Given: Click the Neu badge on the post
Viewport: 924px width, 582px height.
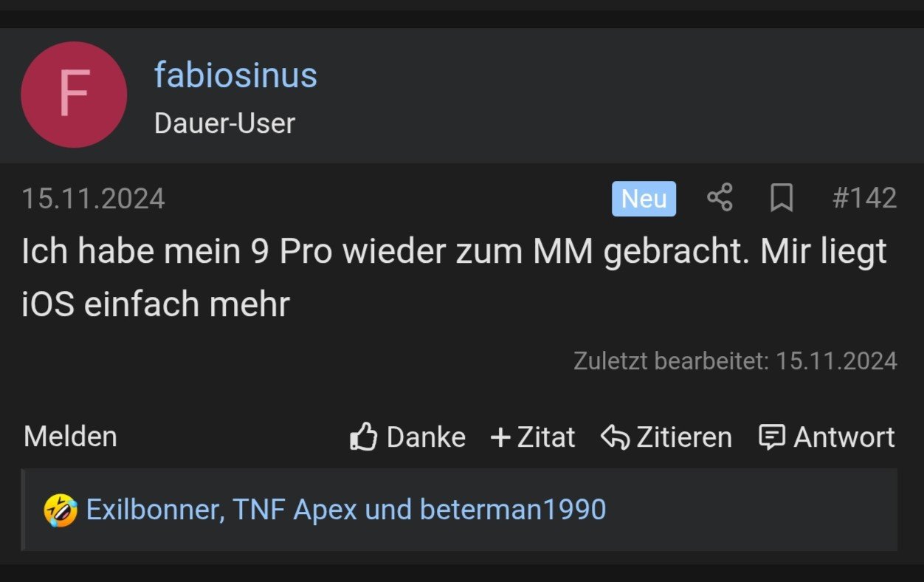Looking at the screenshot, I should pos(644,199).
